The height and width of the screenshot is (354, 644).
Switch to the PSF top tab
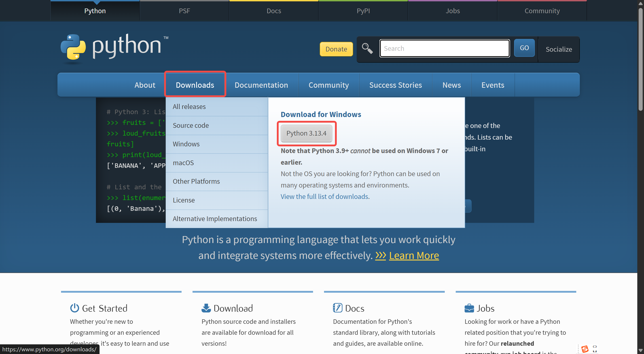(x=184, y=11)
